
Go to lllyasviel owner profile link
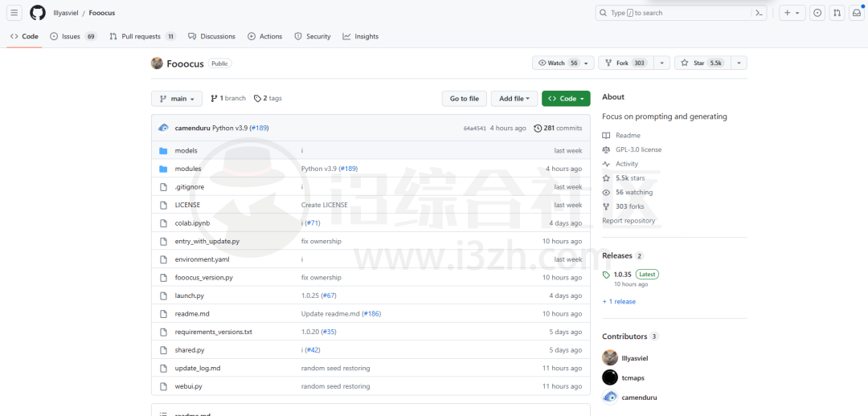65,13
